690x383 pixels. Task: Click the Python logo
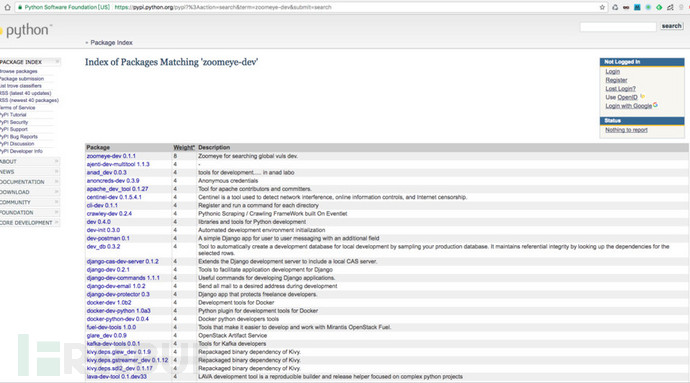coord(26,30)
